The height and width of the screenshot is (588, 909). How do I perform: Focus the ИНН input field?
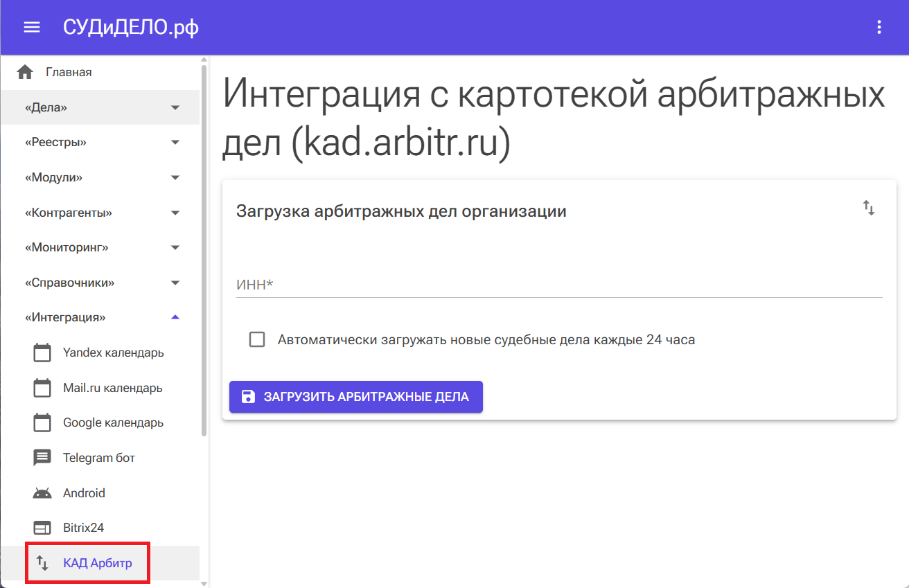coord(558,285)
